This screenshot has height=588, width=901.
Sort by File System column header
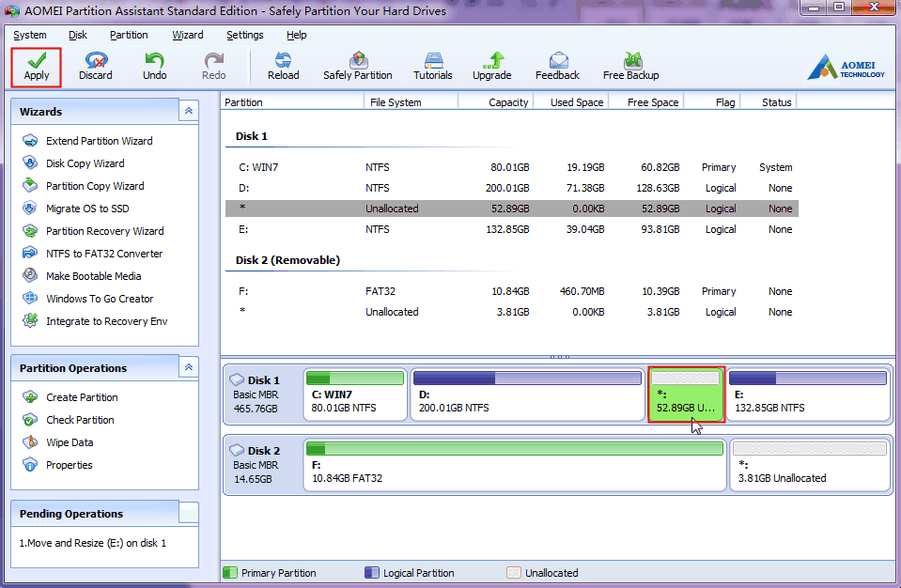[411, 102]
